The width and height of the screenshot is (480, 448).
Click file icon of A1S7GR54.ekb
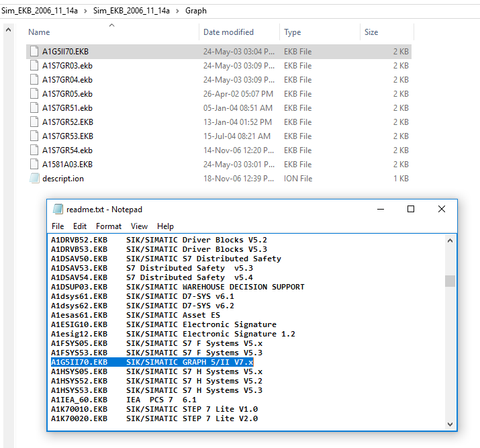pyautogui.click(x=34, y=150)
